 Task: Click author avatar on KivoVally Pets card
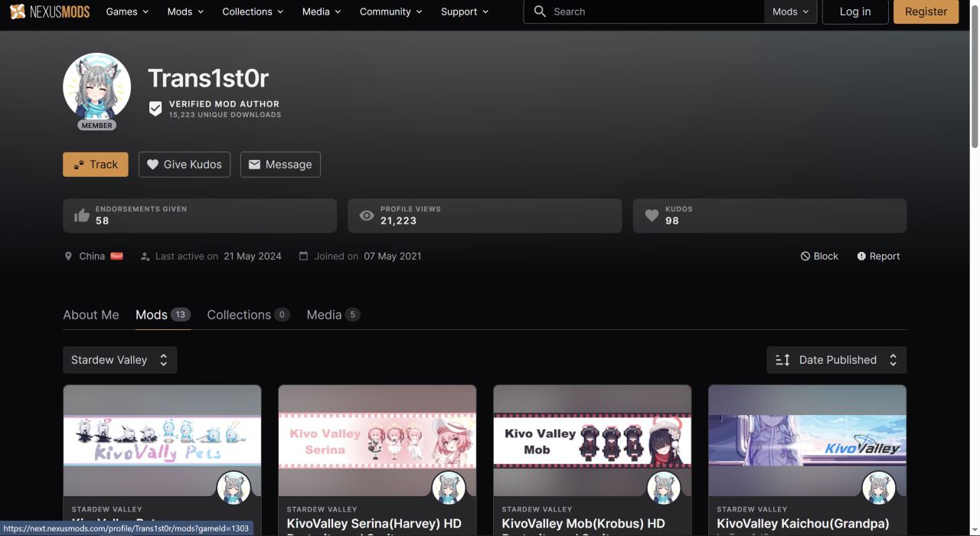pyautogui.click(x=234, y=488)
